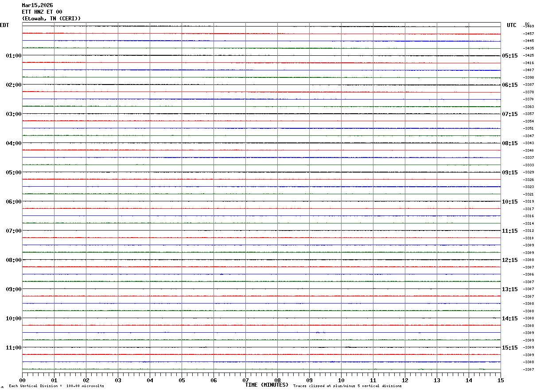The height and width of the screenshot is (392, 536).
Task: Click the DC offset value "-3357"
Action: (528, 114)
